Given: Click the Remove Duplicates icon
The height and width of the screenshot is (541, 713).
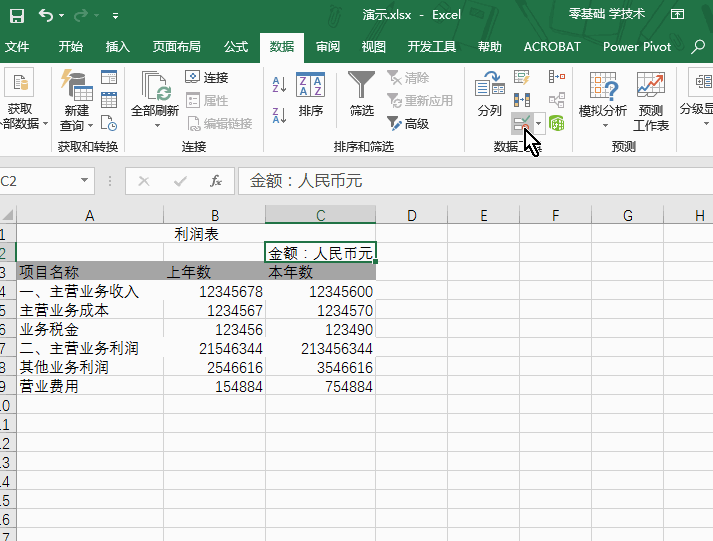Looking at the screenshot, I should click(x=522, y=100).
